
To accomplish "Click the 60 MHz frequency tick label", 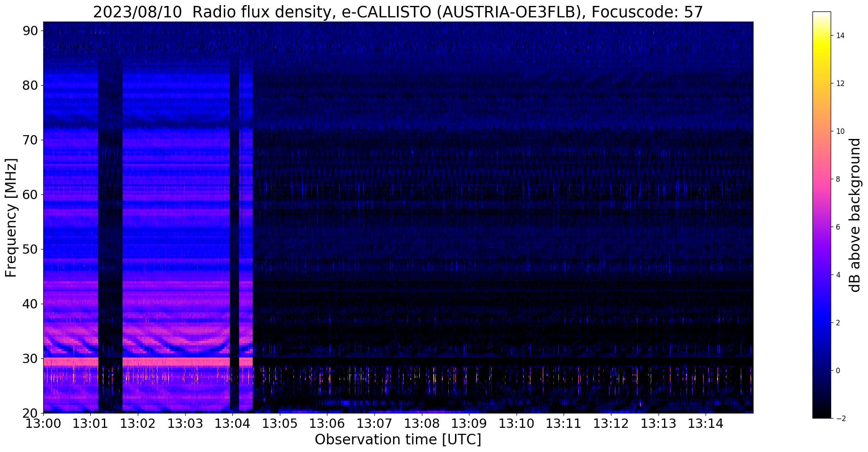I will [x=30, y=194].
